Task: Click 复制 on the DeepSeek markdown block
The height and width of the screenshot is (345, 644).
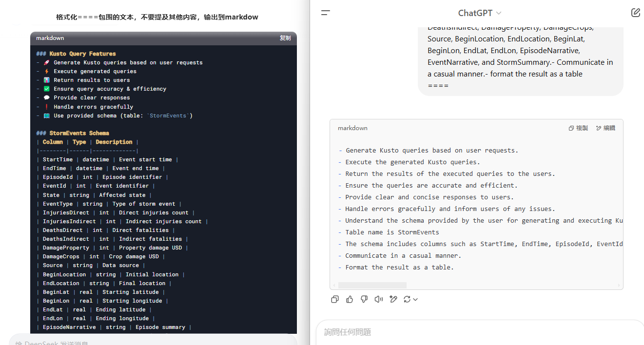Action: click(285, 38)
